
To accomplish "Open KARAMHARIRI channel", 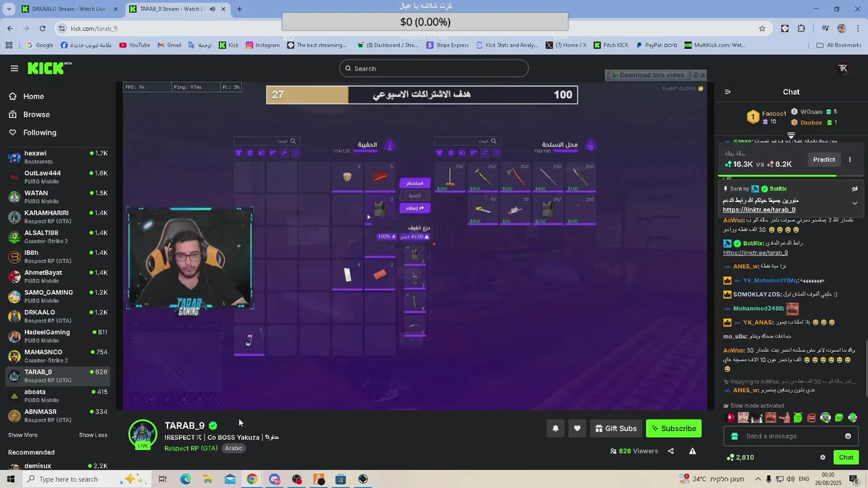I will point(58,217).
